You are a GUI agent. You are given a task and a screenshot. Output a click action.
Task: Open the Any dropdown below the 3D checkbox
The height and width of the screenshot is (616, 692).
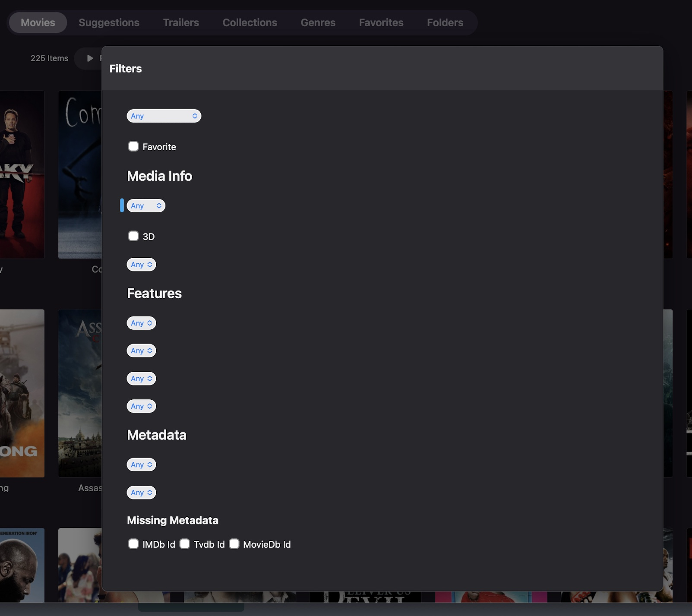pos(141,265)
